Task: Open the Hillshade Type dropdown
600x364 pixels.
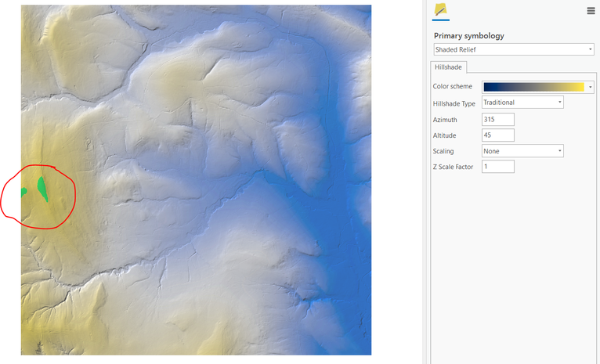Action: (522, 102)
